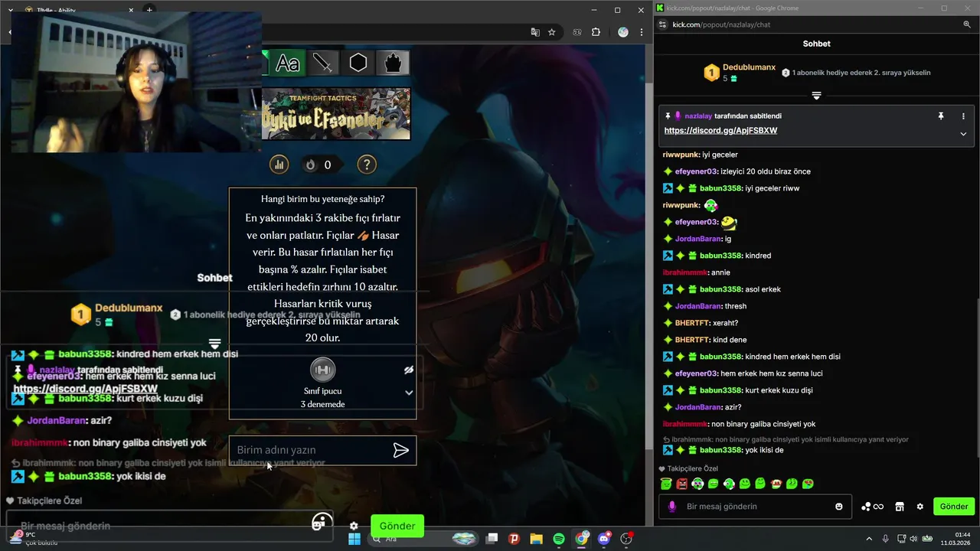980x551 pixels.
Task: Select the sword icon game mode
Action: point(322,63)
